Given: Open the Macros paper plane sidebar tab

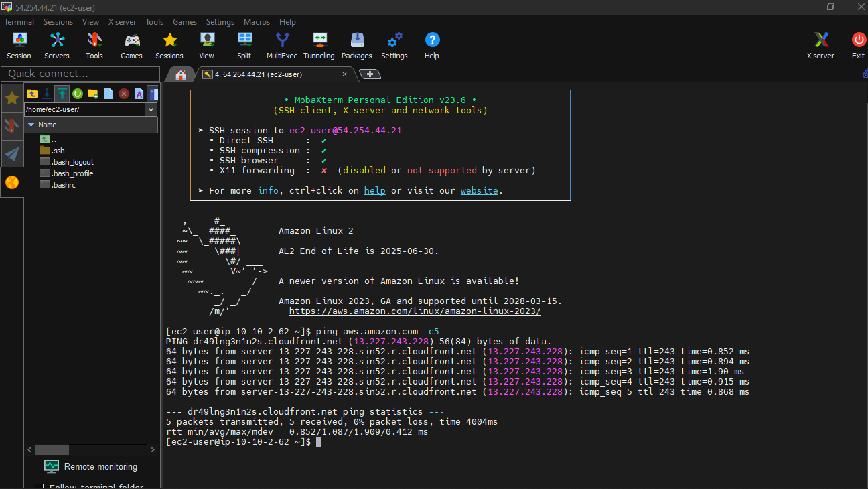Looking at the screenshot, I should [12, 154].
